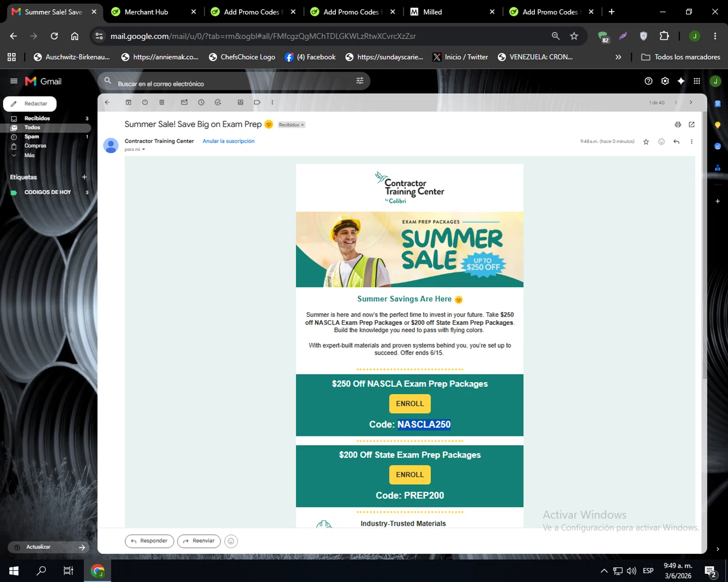
Task: Snooze email clock icon
Action: [x=201, y=102]
